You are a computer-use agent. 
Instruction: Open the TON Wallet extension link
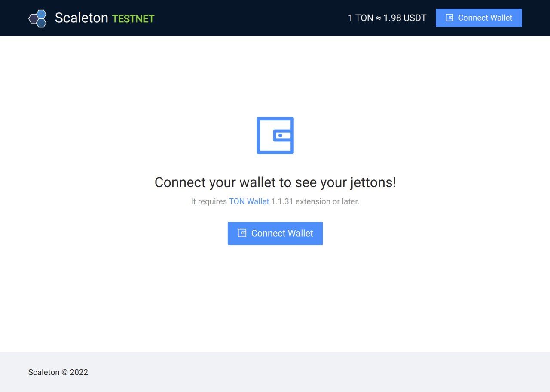click(x=249, y=201)
